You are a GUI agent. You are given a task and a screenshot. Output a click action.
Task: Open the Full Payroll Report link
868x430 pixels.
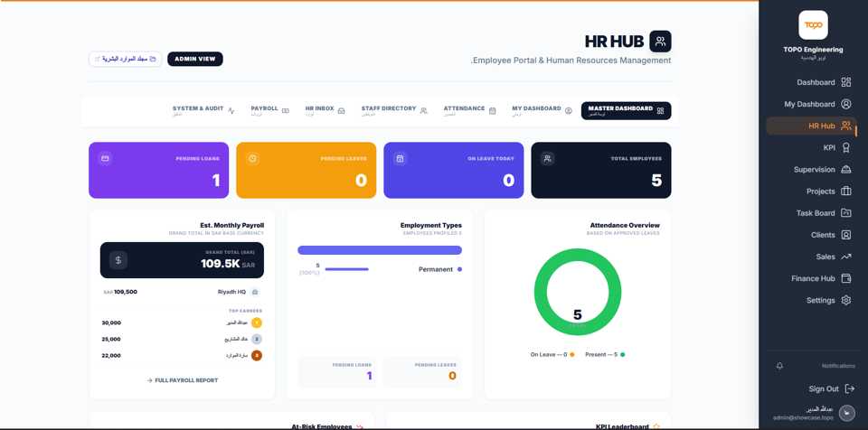click(182, 380)
